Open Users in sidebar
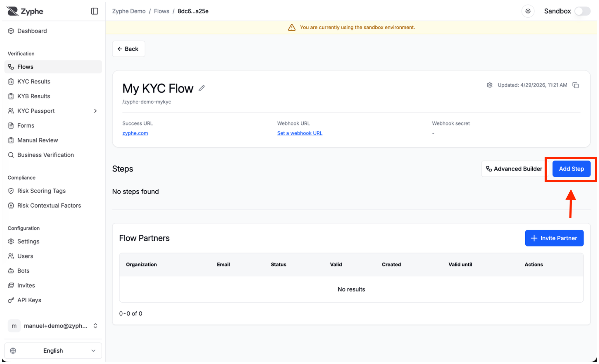Image resolution: width=599 pixels, height=364 pixels. pyautogui.click(x=53, y=256)
